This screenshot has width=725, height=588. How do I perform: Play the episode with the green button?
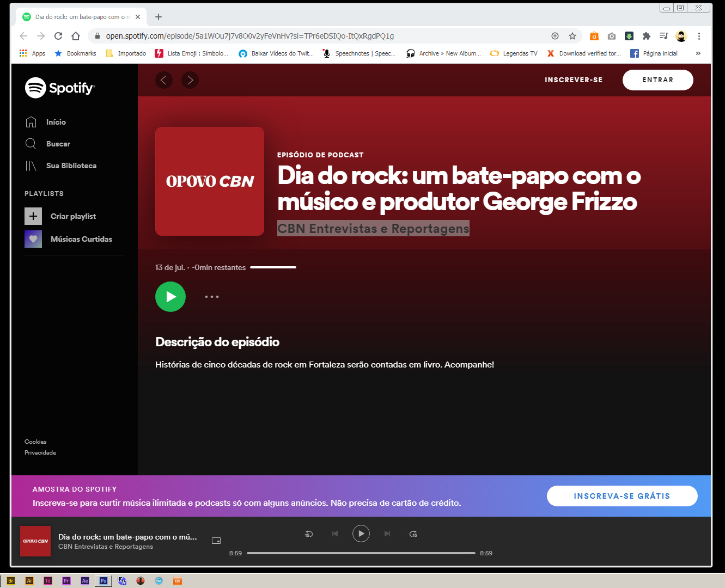click(x=170, y=297)
